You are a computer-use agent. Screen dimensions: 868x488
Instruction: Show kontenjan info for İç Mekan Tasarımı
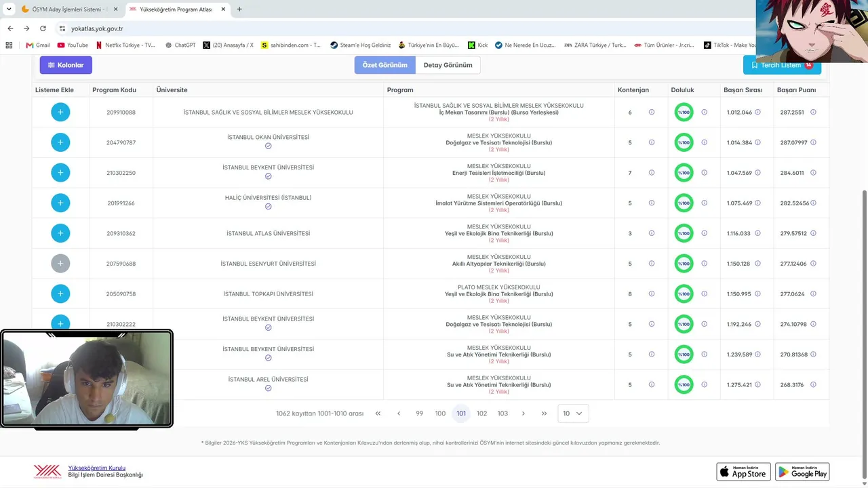(652, 112)
